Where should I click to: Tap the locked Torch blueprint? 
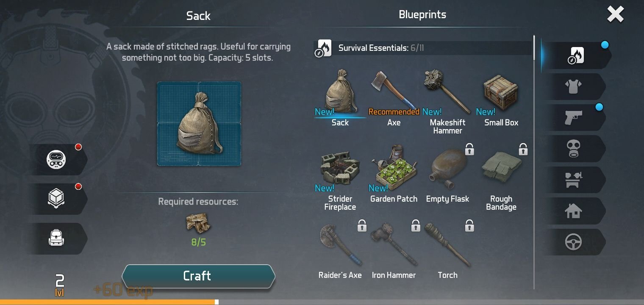click(x=447, y=250)
